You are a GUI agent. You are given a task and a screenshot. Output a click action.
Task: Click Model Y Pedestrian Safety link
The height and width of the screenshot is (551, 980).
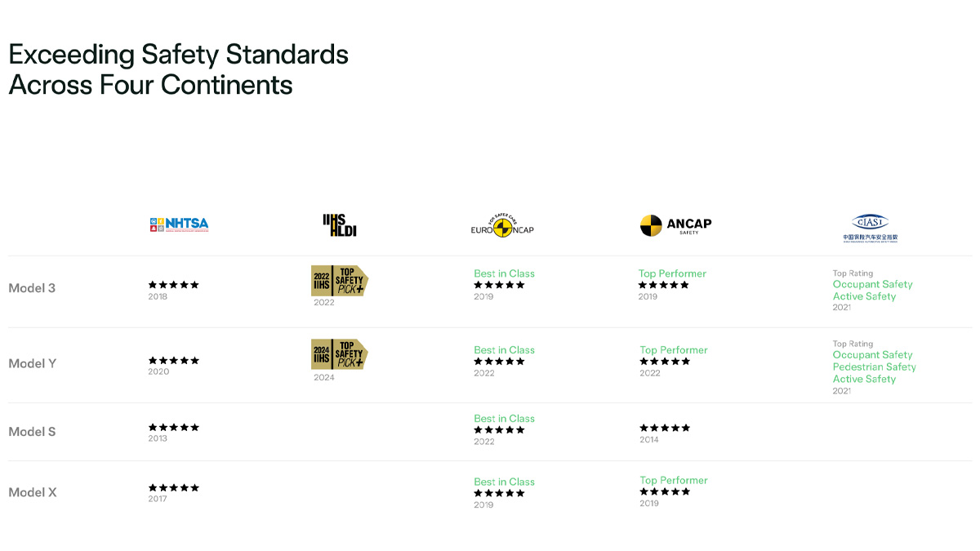point(875,367)
